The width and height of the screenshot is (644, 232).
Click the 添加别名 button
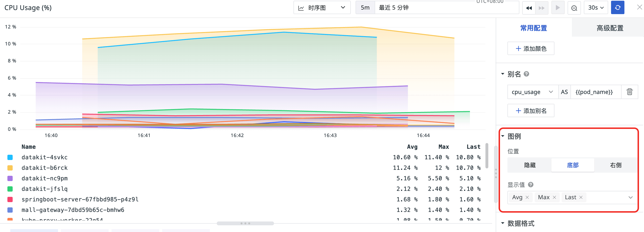(x=531, y=111)
